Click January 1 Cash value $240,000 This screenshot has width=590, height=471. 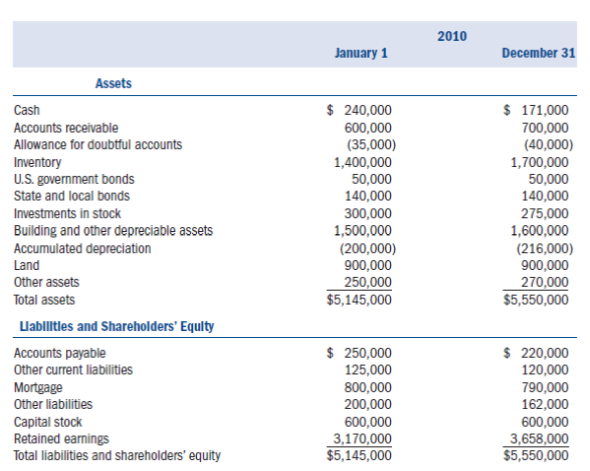[x=359, y=110]
